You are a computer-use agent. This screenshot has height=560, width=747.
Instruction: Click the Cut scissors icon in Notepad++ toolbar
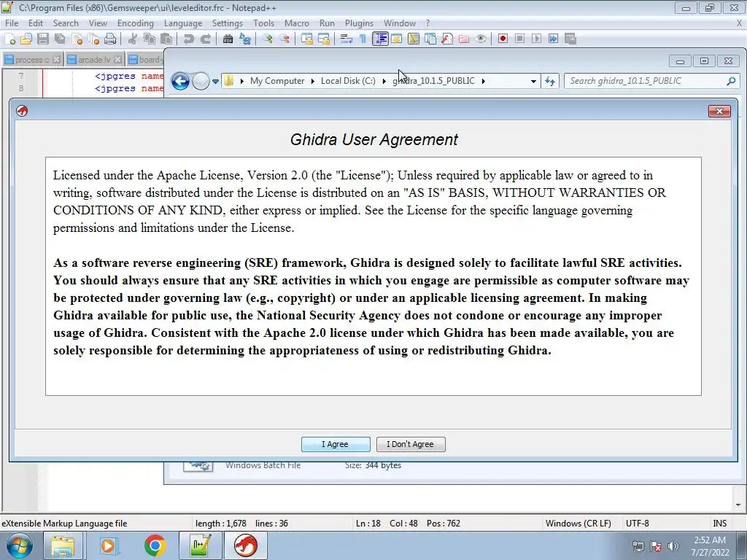[133, 39]
